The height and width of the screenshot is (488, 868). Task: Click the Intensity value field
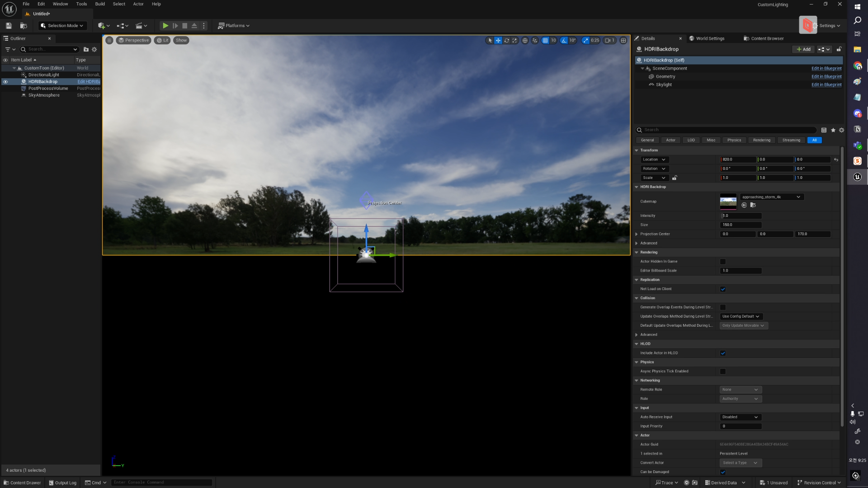[x=741, y=216]
